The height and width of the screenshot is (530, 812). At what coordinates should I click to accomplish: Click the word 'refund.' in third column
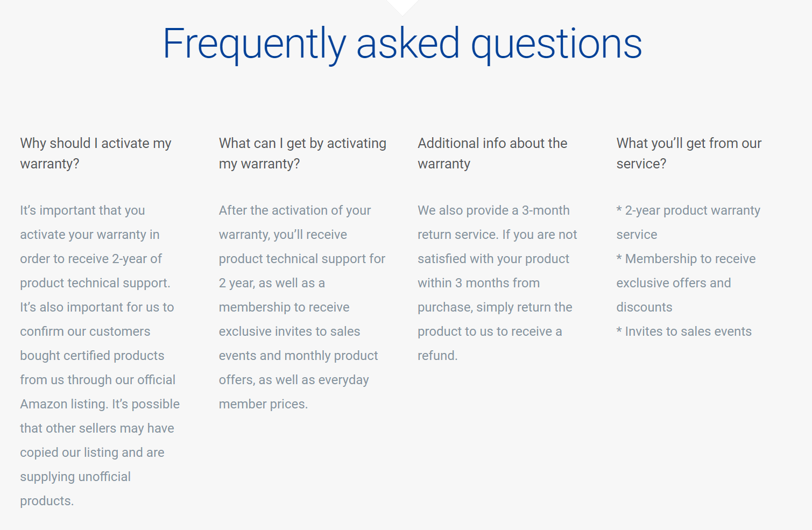tap(437, 356)
